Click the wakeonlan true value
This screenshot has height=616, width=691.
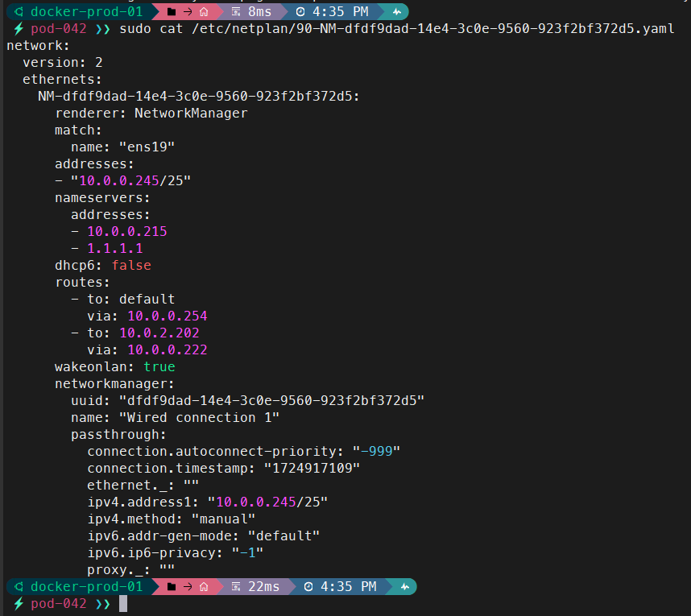pyautogui.click(x=159, y=366)
